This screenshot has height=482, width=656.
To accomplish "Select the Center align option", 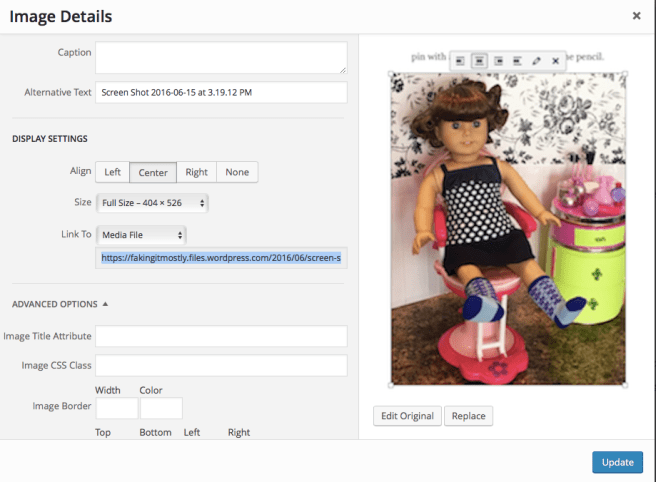I will [x=153, y=172].
